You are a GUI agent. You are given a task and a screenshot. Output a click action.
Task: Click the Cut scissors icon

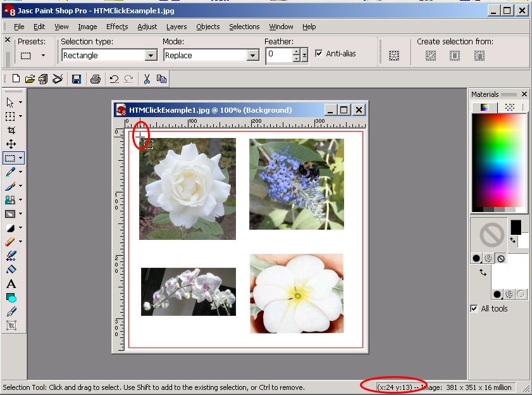[147, 79]
